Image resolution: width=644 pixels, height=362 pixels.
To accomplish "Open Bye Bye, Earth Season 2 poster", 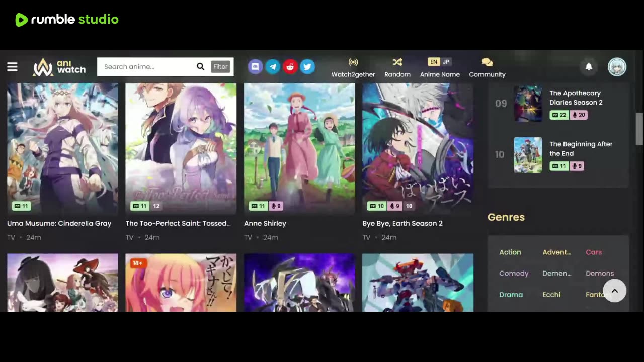I will 418,149.
